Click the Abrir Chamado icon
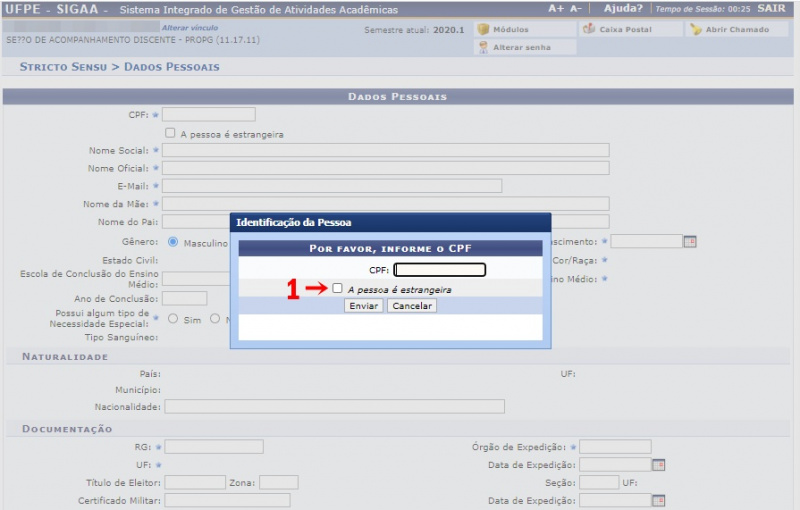800x510 pixels. pos(696,30)
